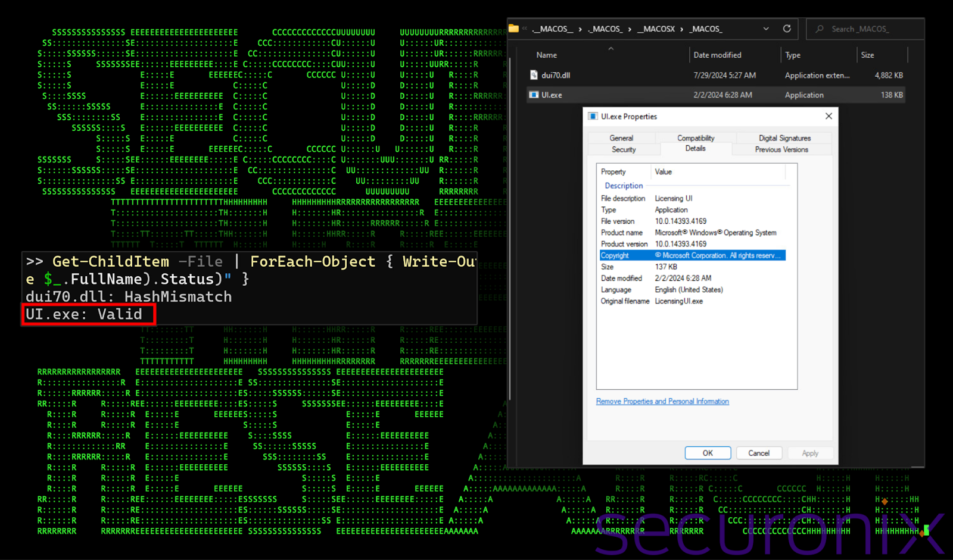Select the Original filename row

click(693, 301)
